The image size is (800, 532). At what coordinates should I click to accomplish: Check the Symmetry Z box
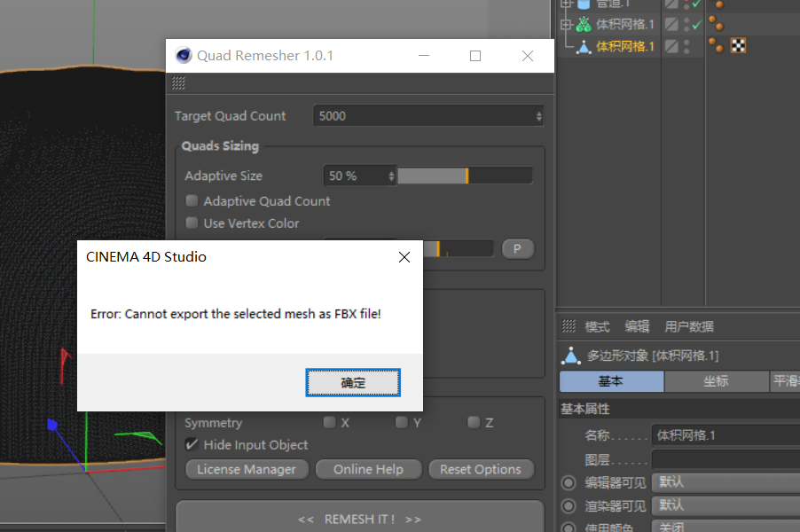(x=474, y=422)
